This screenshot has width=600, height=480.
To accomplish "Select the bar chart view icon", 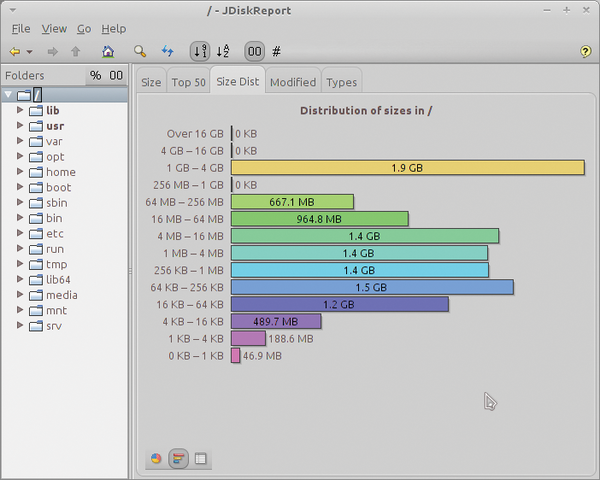I will coord(178,458).
